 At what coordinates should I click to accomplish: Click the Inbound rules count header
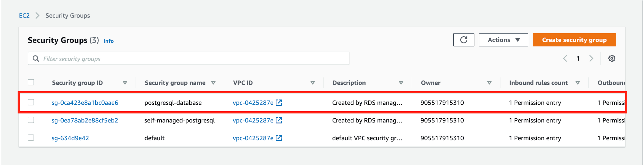(538, 83)
